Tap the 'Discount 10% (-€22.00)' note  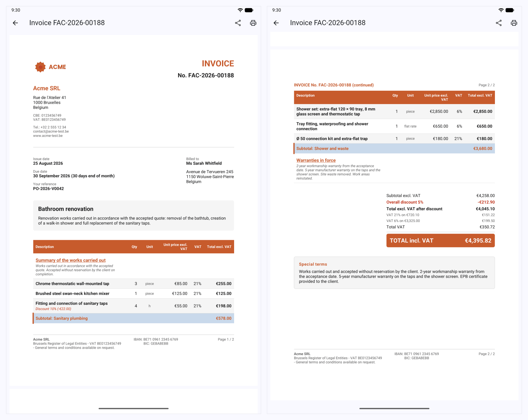click(53, 309)
